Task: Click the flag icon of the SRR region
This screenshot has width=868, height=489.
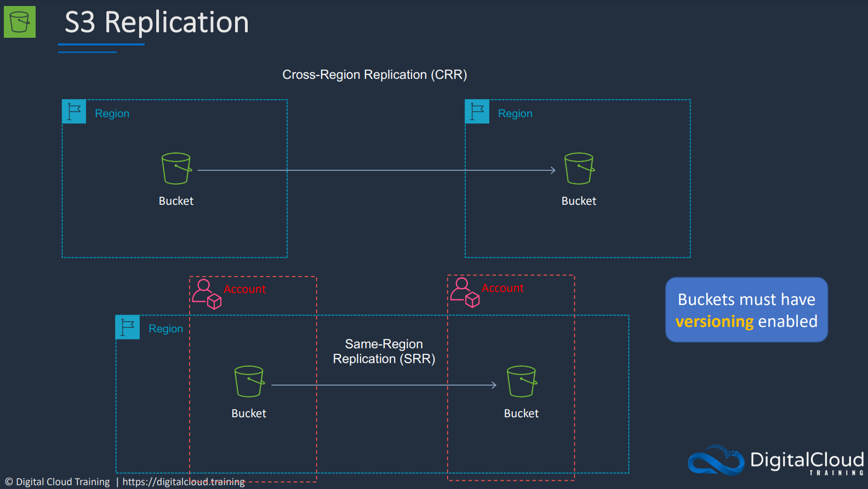Action: click(128, 327)
